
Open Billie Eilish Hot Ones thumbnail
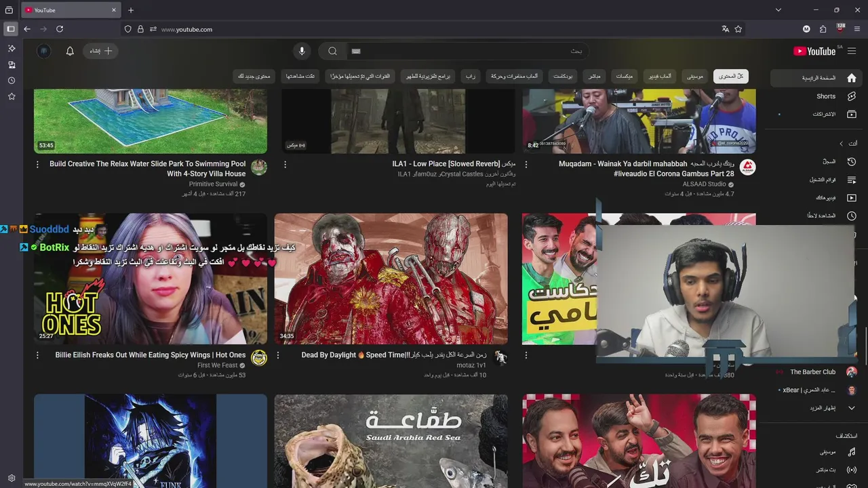click(x=151, y=279)
